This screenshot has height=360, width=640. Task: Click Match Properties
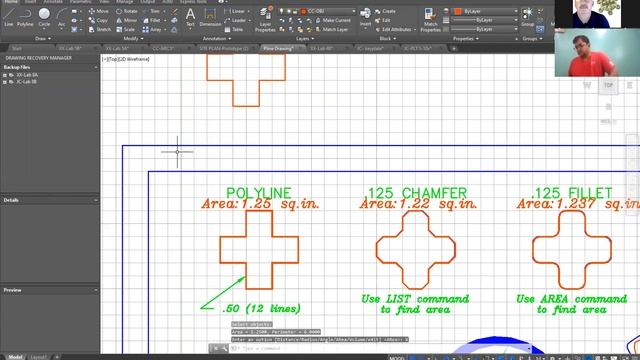coord(430,20)
